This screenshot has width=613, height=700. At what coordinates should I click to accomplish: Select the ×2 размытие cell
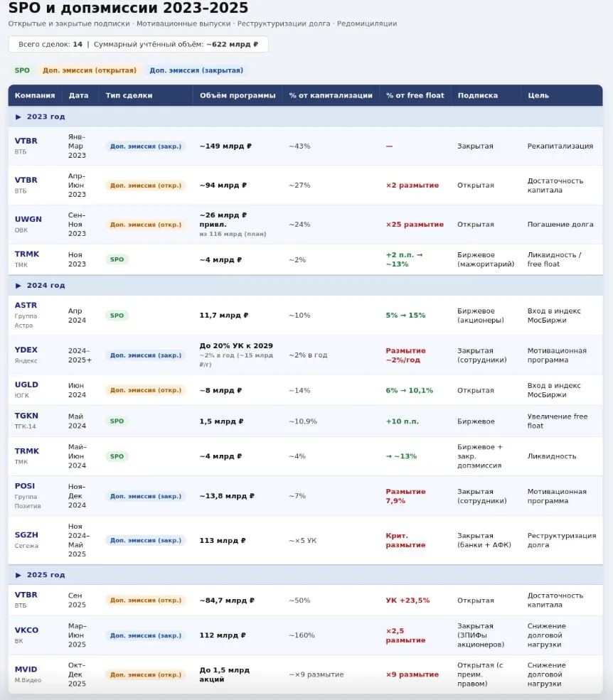[412, 185]
